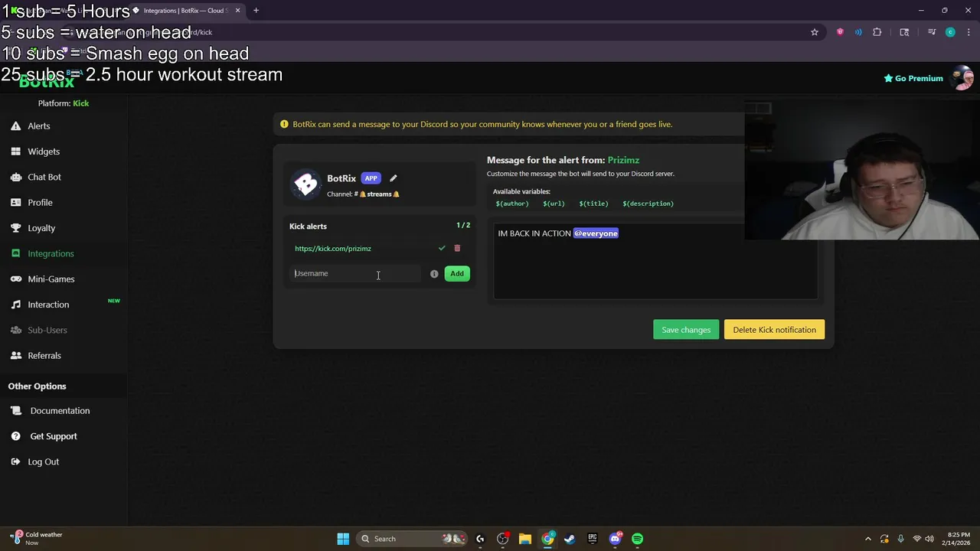
Task: Open the user avatar menu top right
Action: pyautogui.click(x=962, y=78)
